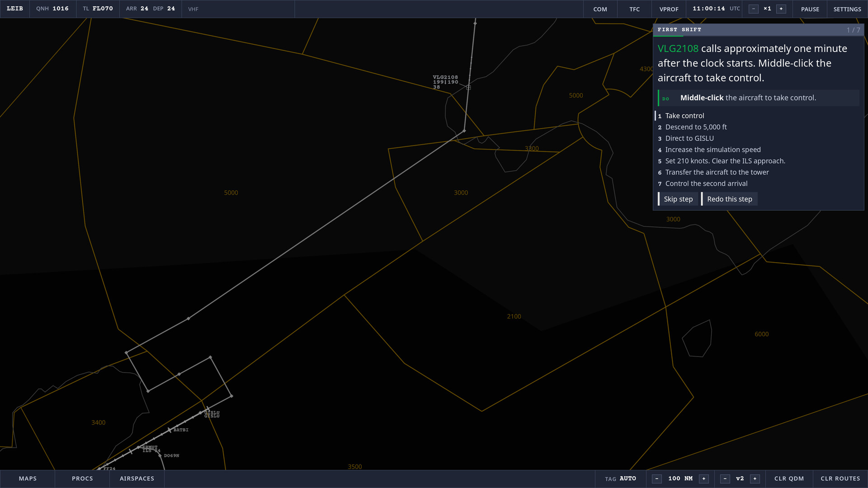Select step Descend to 5,000 ft
Screen dimensions: 868x488
pyautogui.click(x=758, y=127)
